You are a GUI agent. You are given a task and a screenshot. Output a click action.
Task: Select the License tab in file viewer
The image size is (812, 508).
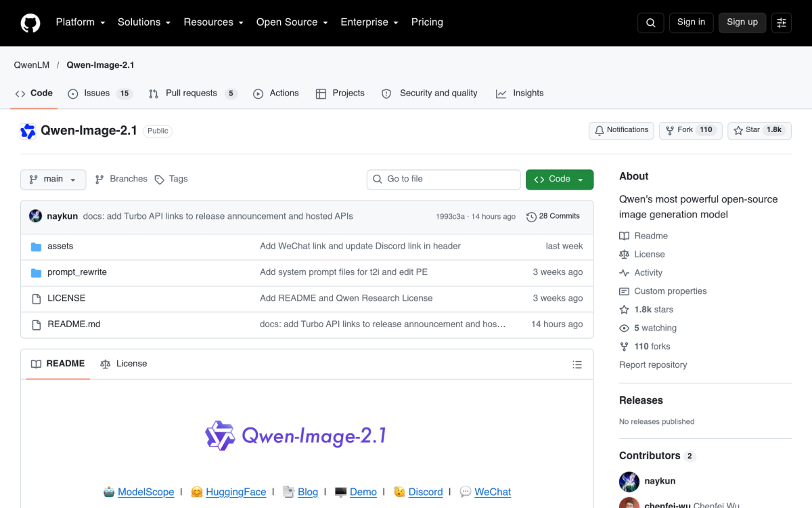(x=124, y=364)
